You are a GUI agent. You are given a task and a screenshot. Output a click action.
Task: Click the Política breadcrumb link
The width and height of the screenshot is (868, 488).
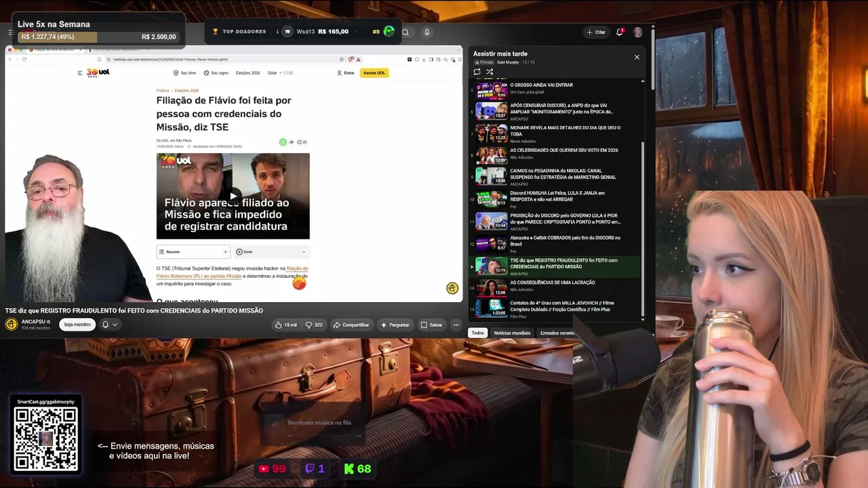point(163,90)
